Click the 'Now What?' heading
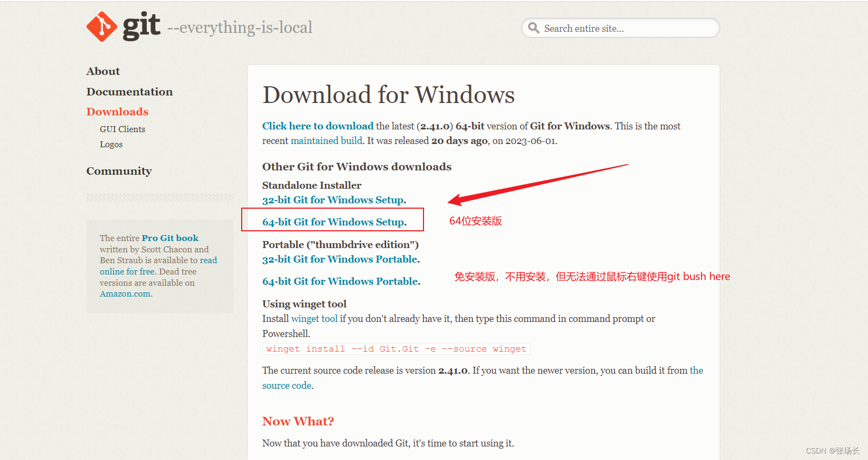This screenshot has width=868, height=460. (x=298, y=421)
